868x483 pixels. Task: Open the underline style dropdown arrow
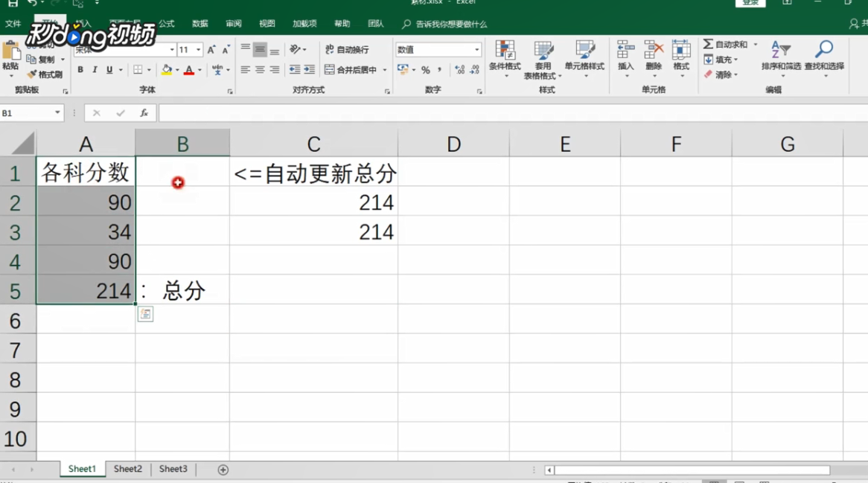tap(121, 70)
